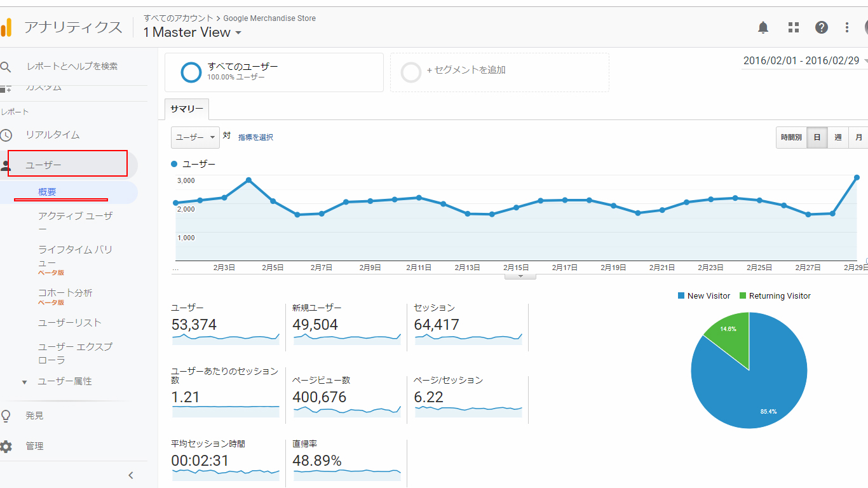Click the 3,000 y-axis label
Viewport: 868px width, 488px height.
(186, 181)
